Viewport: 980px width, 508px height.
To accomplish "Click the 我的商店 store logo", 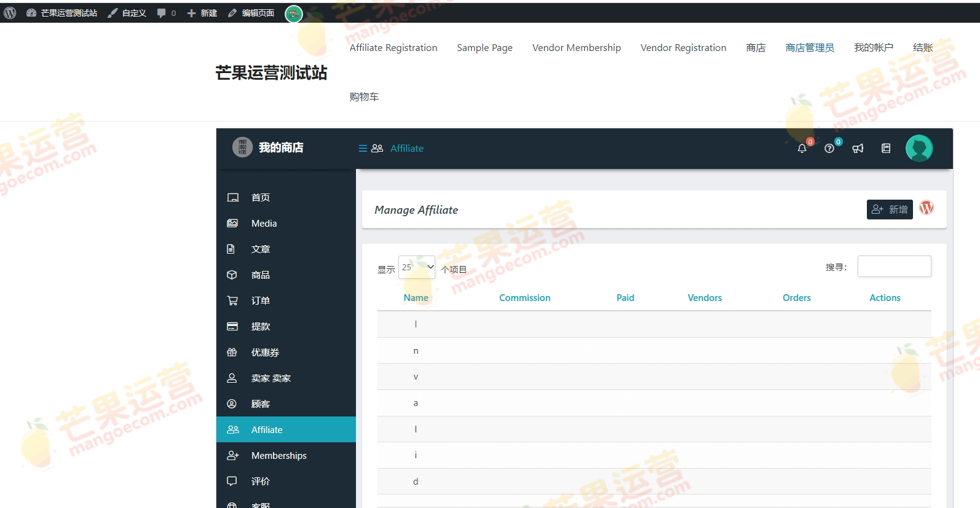I will coord(242,147).
